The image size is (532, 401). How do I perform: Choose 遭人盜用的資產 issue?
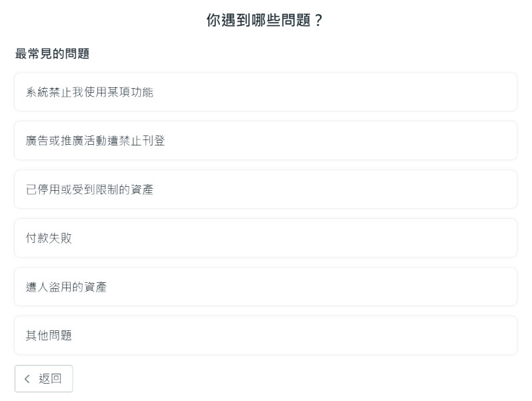click(x=265, y=287)
